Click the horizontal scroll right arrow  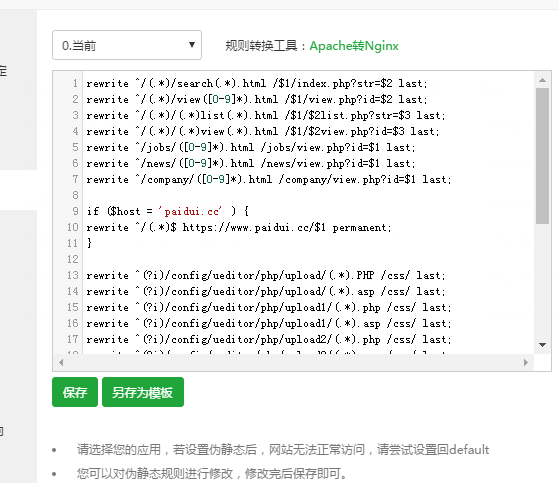[x=526, y=363]
